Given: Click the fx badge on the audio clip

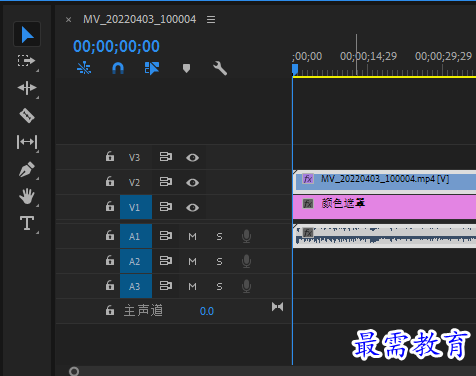Looking at the screenshot, I should (308, 232).
